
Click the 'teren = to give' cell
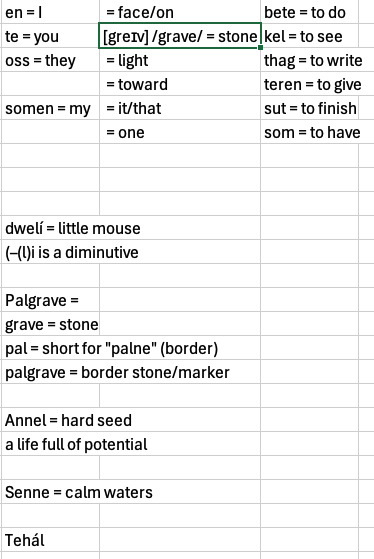[x=309, y=84]
